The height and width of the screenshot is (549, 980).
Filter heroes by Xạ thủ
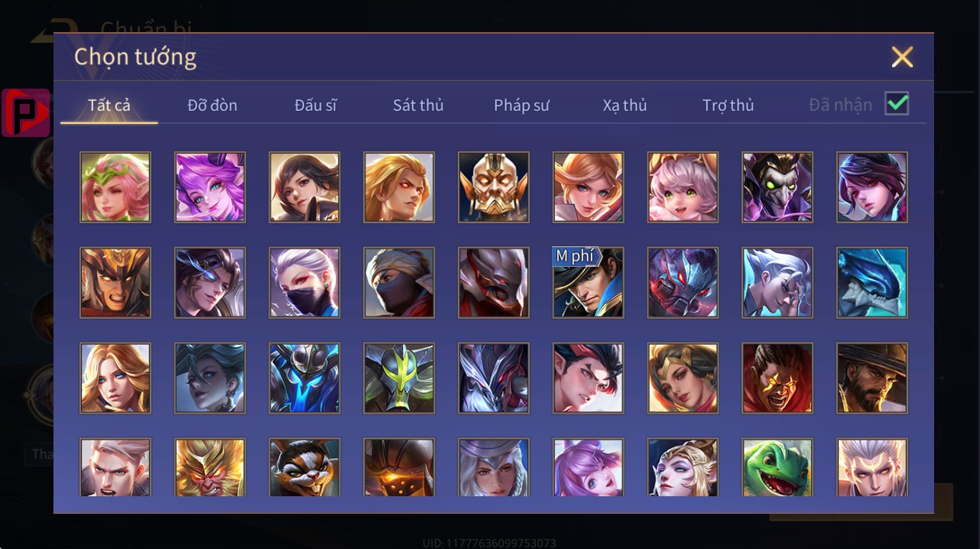[625, 105]
